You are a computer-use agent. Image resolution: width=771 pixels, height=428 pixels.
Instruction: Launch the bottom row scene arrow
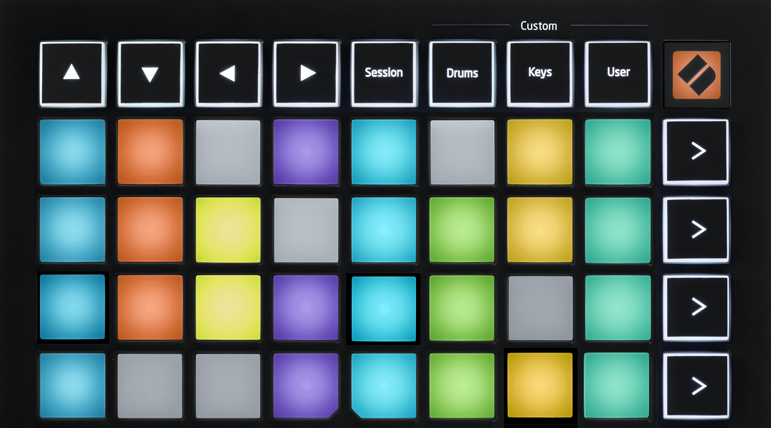click(x=696, y=385)
